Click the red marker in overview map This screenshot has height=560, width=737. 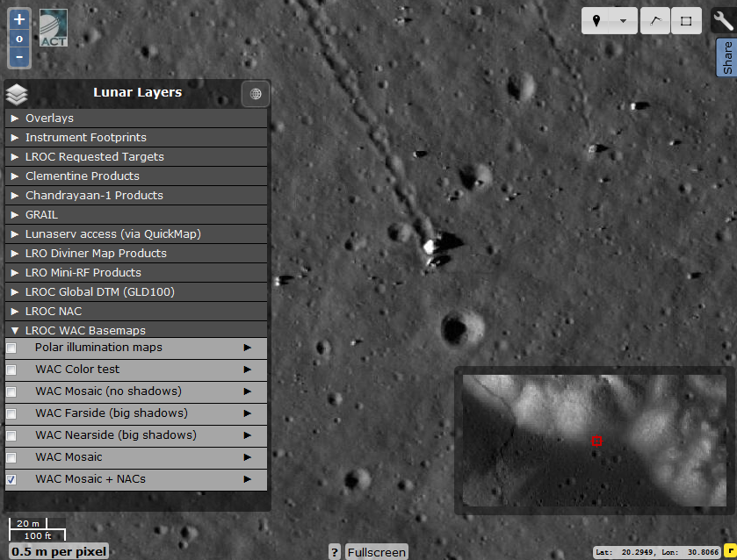click(x=597, y=441)
